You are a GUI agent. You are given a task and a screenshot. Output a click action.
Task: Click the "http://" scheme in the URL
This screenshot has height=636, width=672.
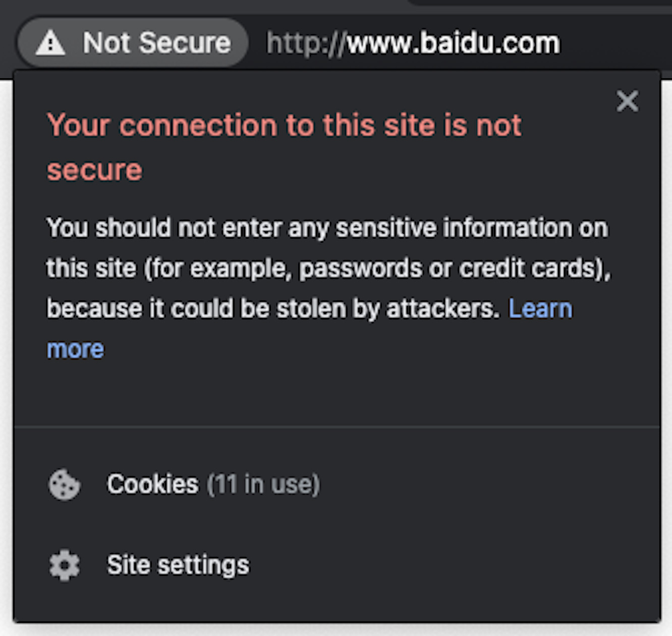tap(306, 43)
